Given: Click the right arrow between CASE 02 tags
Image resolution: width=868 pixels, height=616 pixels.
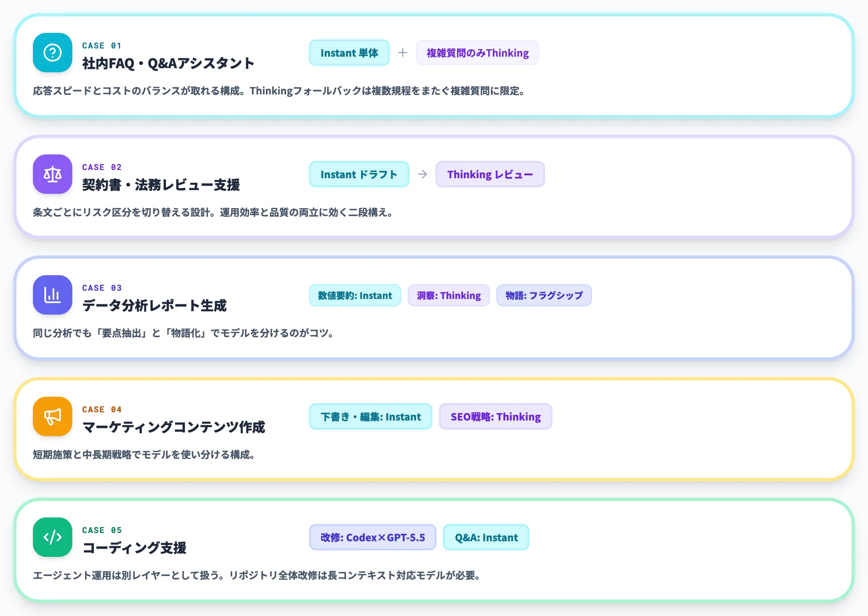Looking at the screenshot, I should tap(422, 174).
